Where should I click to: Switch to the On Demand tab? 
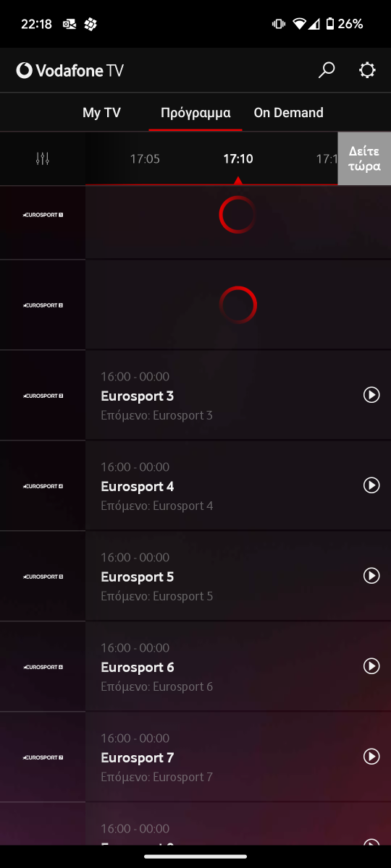click(x=288, y=113)
